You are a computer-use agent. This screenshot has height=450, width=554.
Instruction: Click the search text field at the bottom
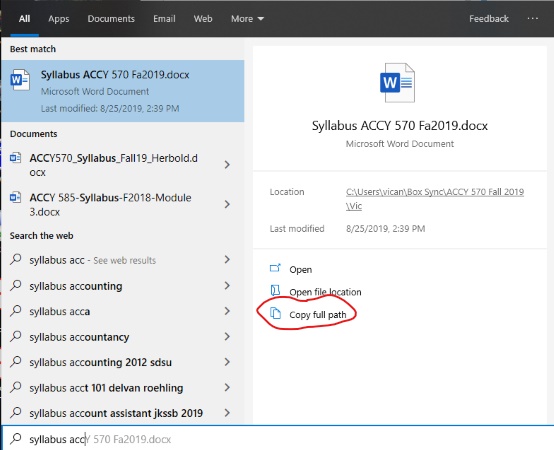click(x=277, y=439)
